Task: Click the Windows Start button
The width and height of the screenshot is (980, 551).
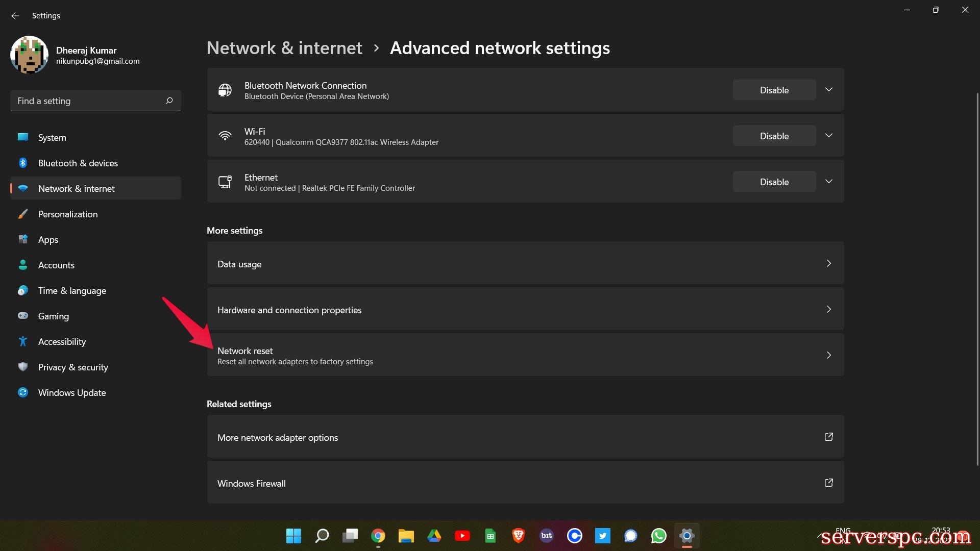Action: point(293,536)
